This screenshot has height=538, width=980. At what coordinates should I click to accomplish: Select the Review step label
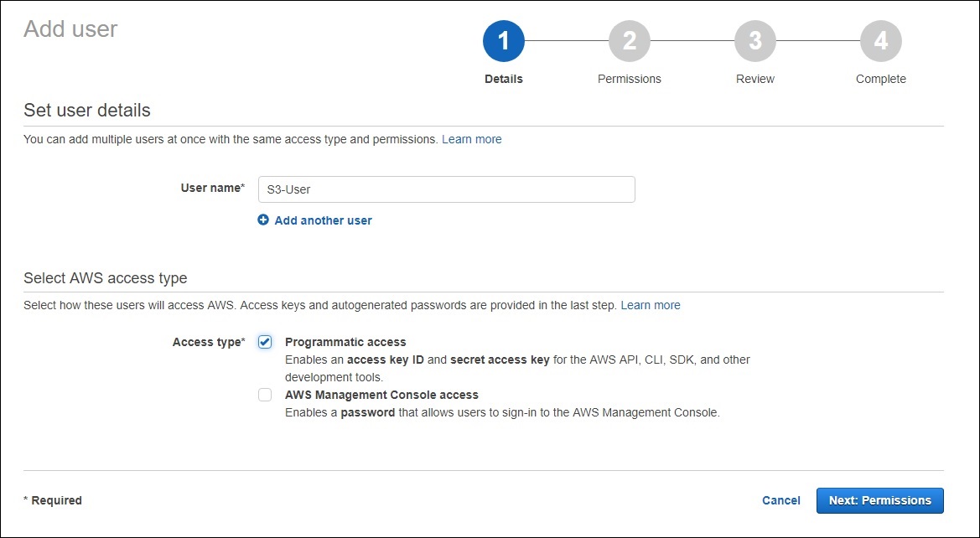pos(755,79)
